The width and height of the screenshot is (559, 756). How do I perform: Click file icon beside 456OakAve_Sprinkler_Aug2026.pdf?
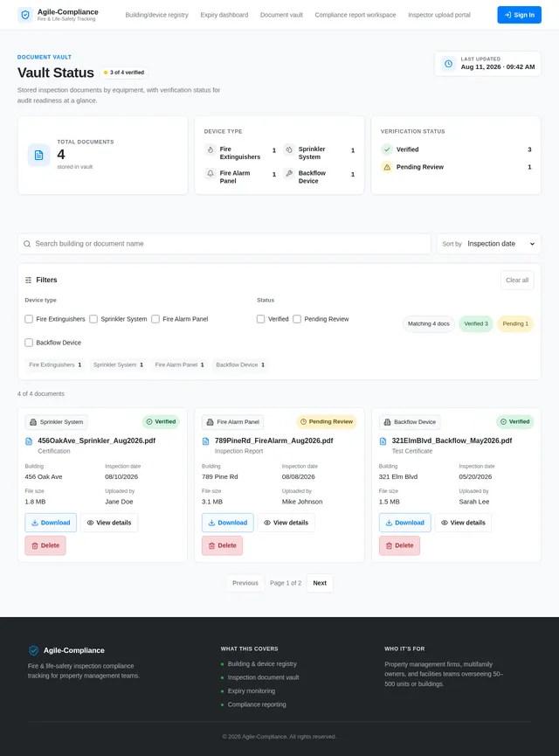click(29, 441)
